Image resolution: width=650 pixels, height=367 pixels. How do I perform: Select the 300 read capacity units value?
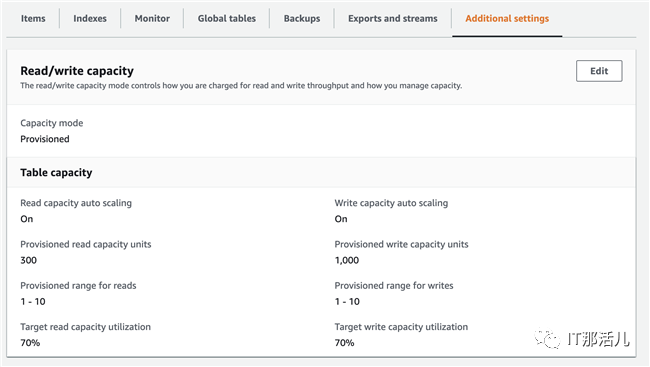pyautogui.click(x=29, y=260)
